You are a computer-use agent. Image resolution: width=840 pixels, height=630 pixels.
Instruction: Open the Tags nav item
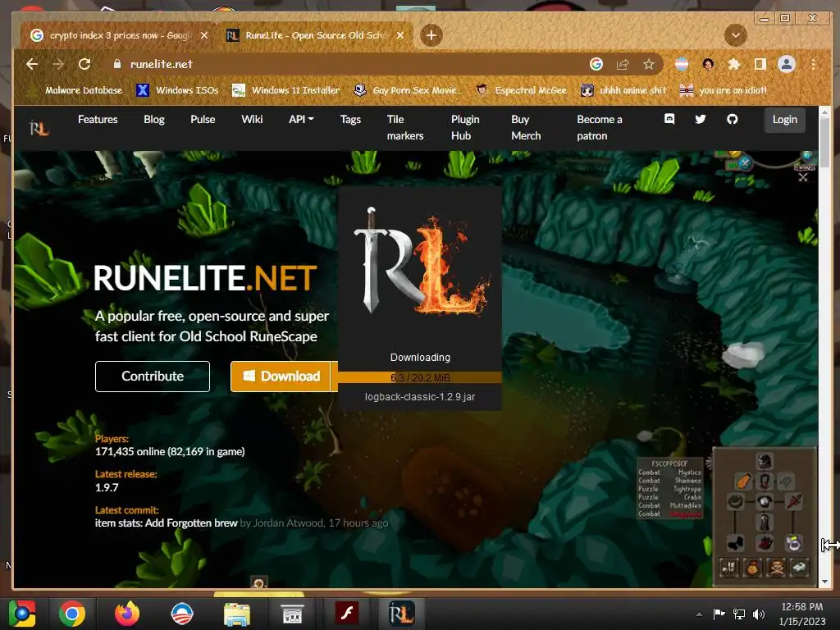350,119
